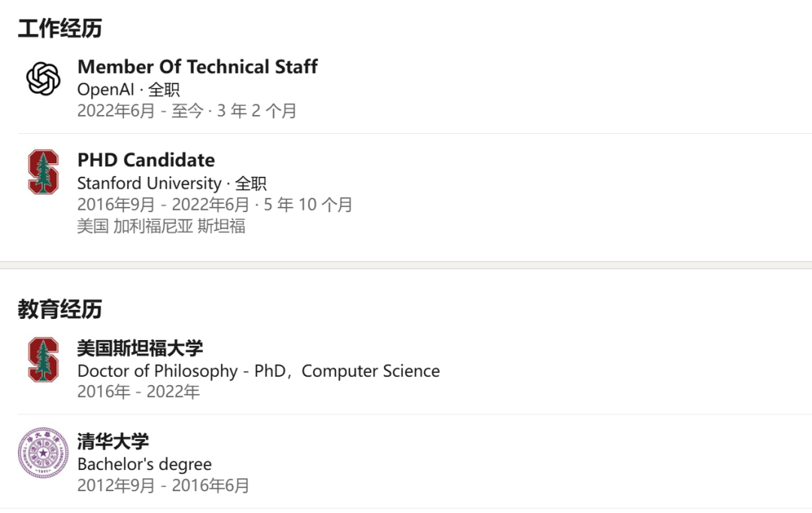
Task: Select the 教育经历 section heading
Action: 60,309
